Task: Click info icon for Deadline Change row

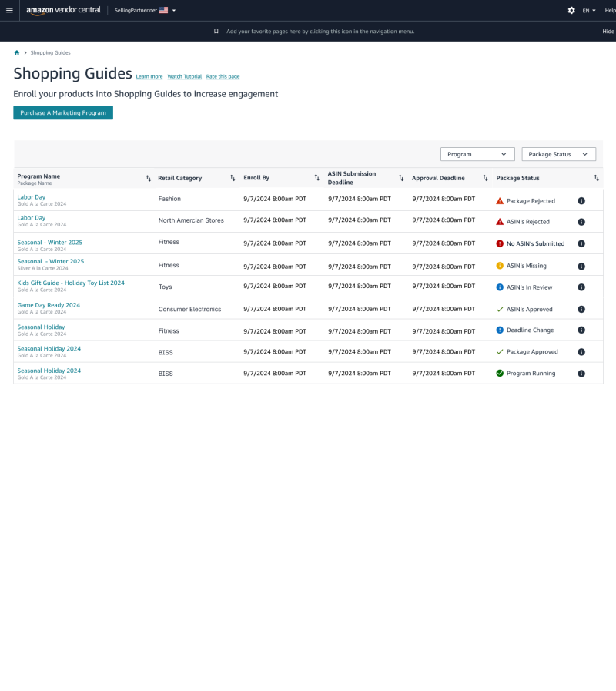Action: [x=581, y=330]
